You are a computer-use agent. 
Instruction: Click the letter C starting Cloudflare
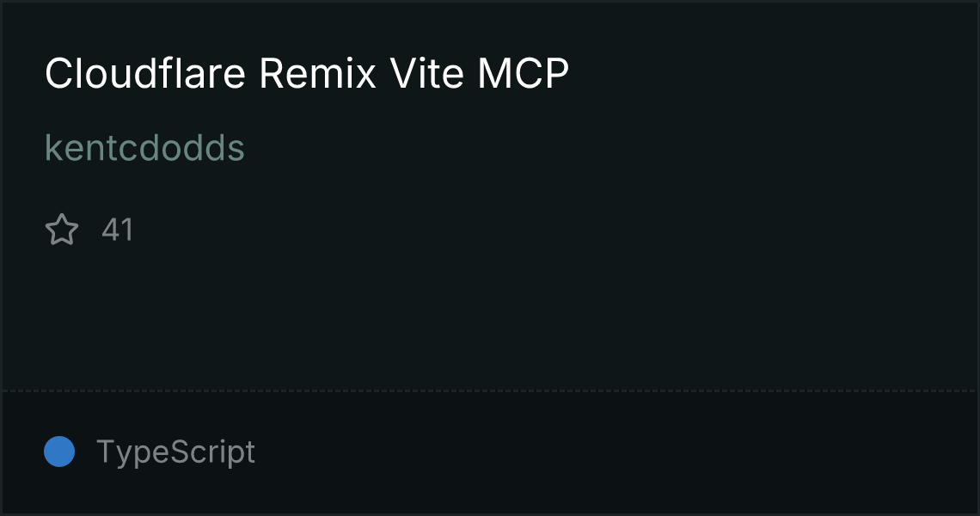[x=57, y=73]
